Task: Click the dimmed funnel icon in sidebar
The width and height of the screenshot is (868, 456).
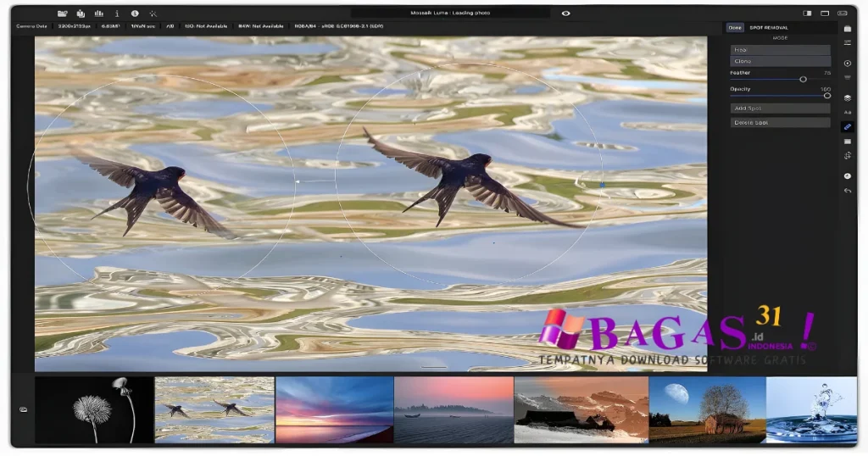Action: 848,78
